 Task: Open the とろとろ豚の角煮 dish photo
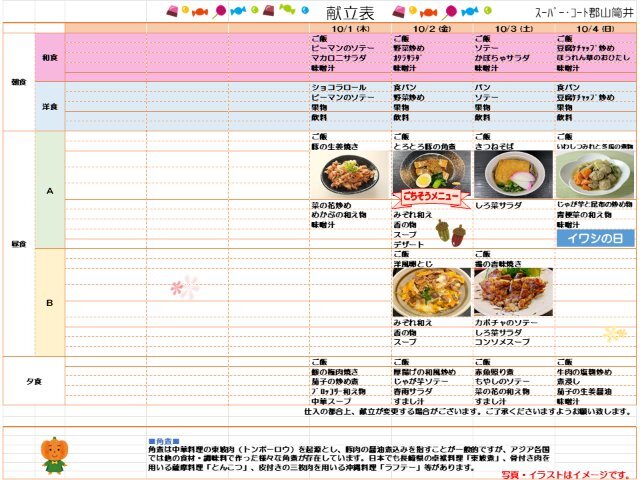431,171
